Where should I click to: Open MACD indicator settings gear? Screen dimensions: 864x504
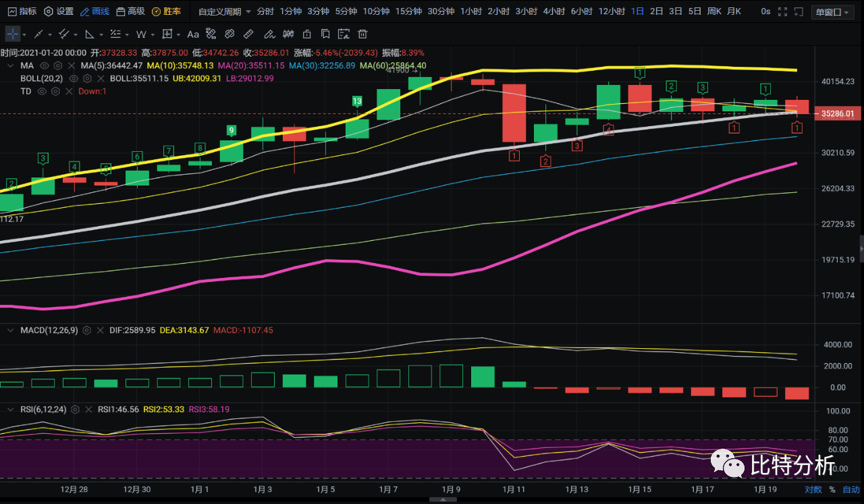click(x=86, y=331)
